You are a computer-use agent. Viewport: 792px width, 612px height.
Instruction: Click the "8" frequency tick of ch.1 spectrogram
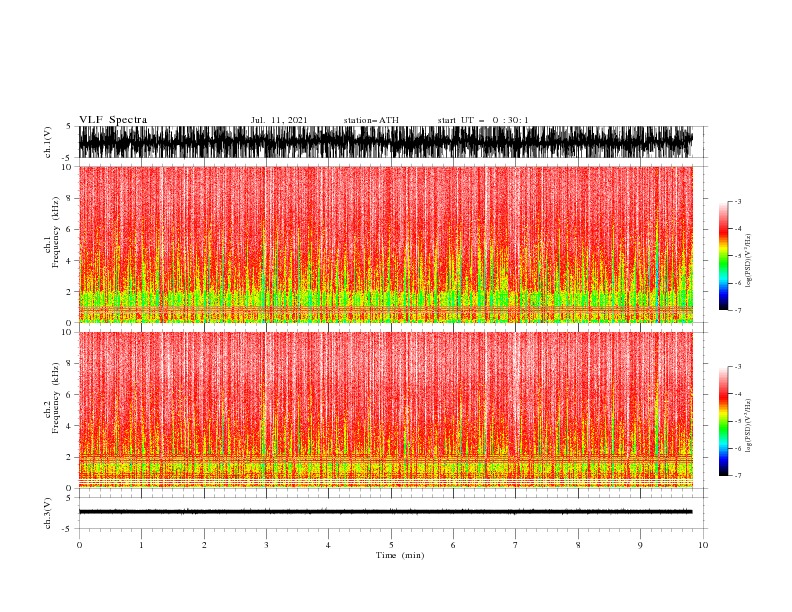(x=69, y=198)
